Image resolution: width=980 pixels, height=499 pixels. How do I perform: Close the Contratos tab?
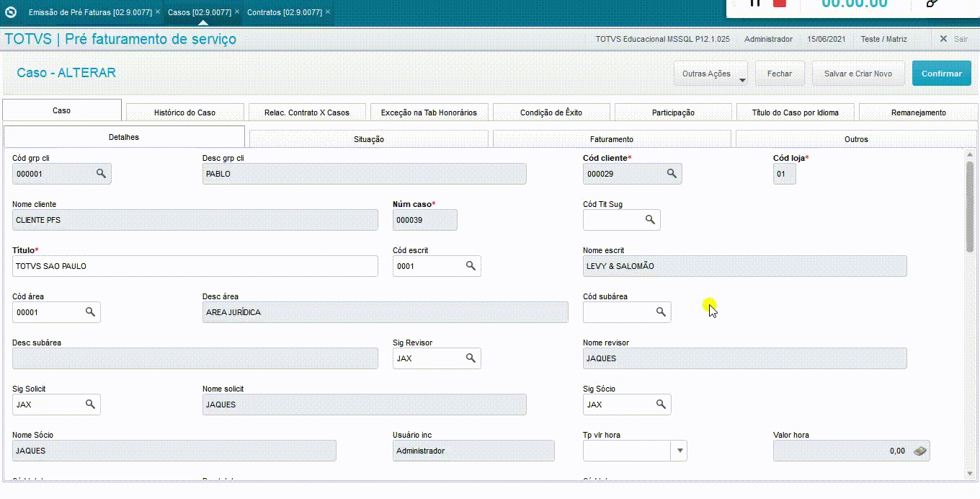(x=328, y=12)
